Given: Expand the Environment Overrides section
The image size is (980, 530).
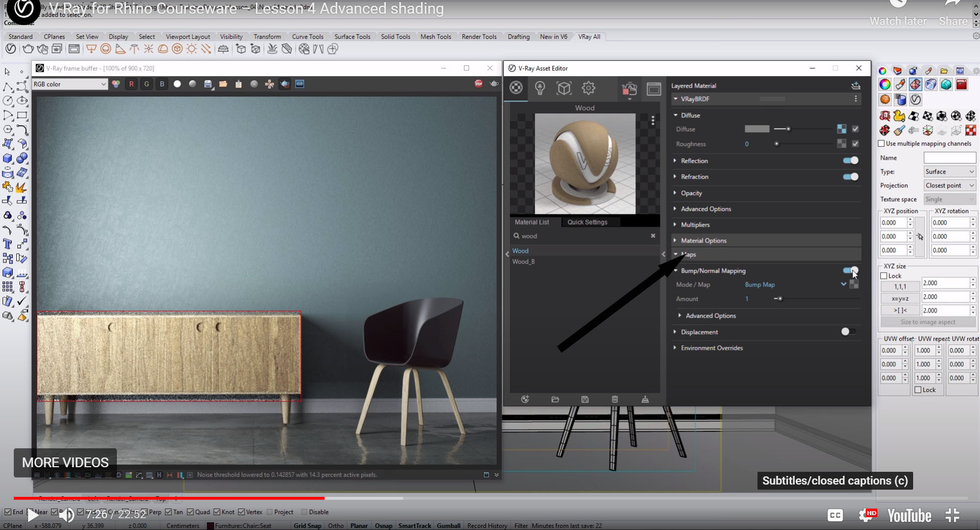Looking at the screenshot, I should click(676, 347).
